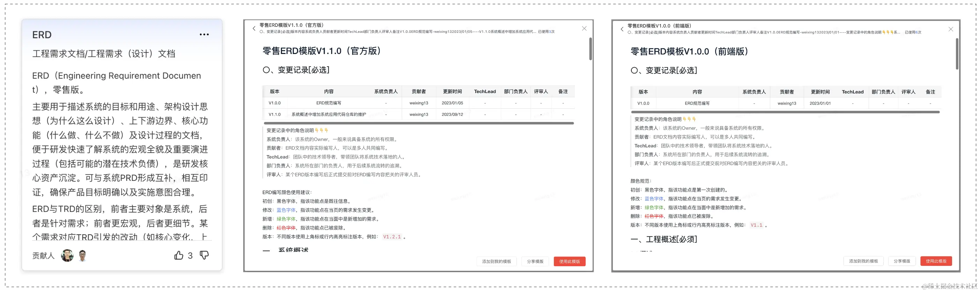Open the three-dot menu on ERD card
Viewport: 980px width, 292px height.
204,34
